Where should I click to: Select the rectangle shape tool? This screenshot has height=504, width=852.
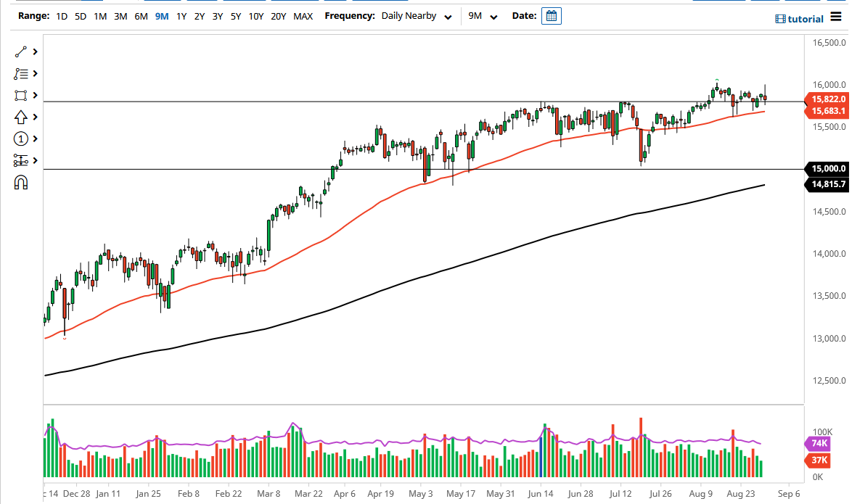[21, 95]
